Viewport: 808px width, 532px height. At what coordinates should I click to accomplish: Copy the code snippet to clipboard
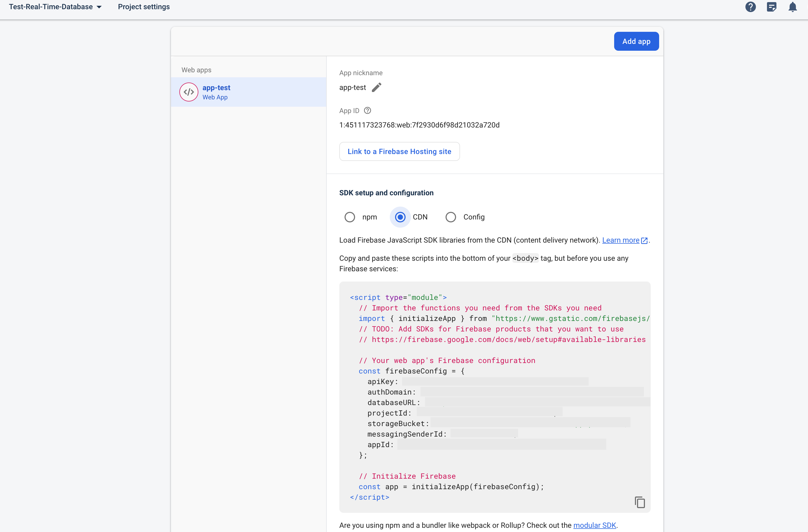[640, 502]
